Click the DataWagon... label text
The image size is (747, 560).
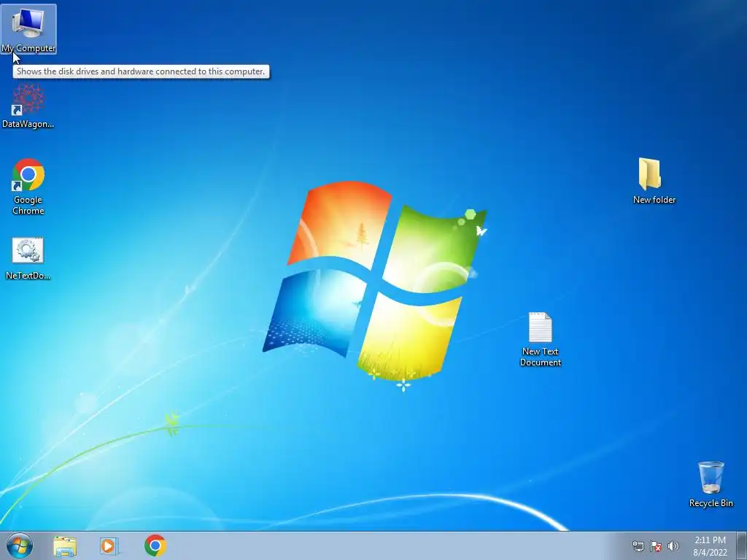point(28,124)
